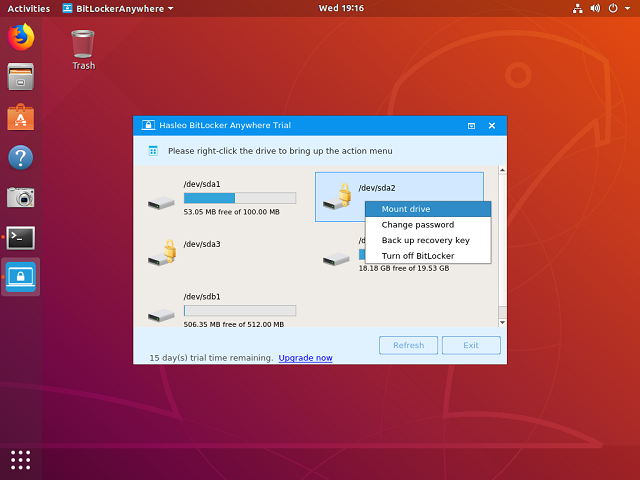Screen dimensions: 640x480
Task: Select the locked /dev/sda2 drive icon
Action: coord(337,197)
